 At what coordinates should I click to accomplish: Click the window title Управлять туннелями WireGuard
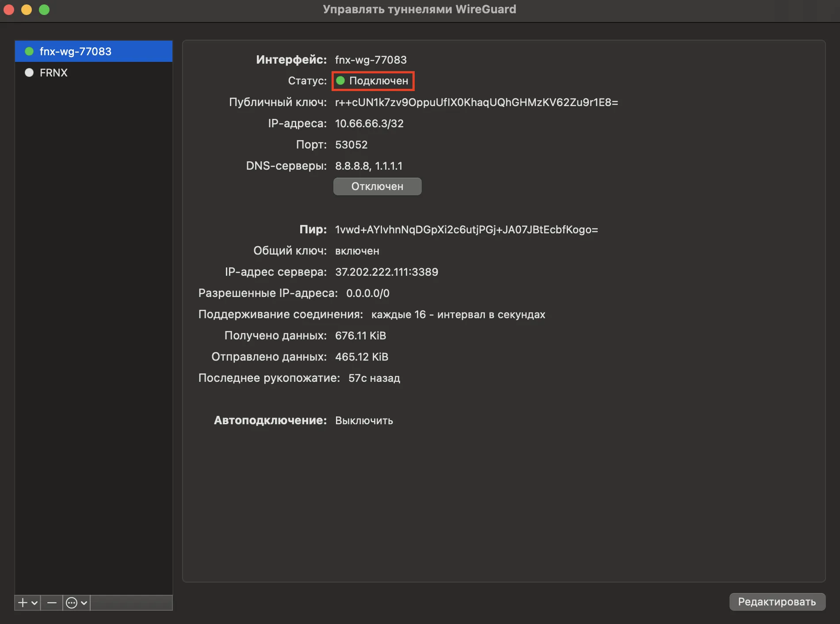point(420,9)
